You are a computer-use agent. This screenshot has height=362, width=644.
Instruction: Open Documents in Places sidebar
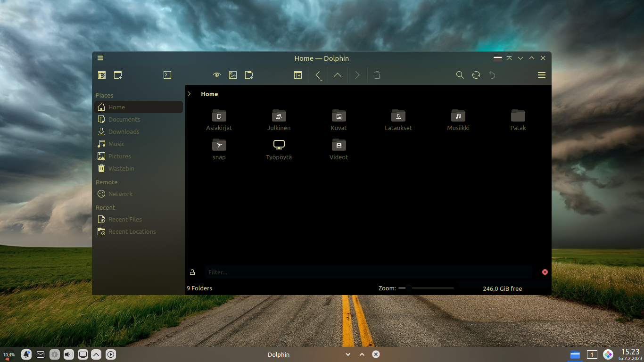click(139, 119)
